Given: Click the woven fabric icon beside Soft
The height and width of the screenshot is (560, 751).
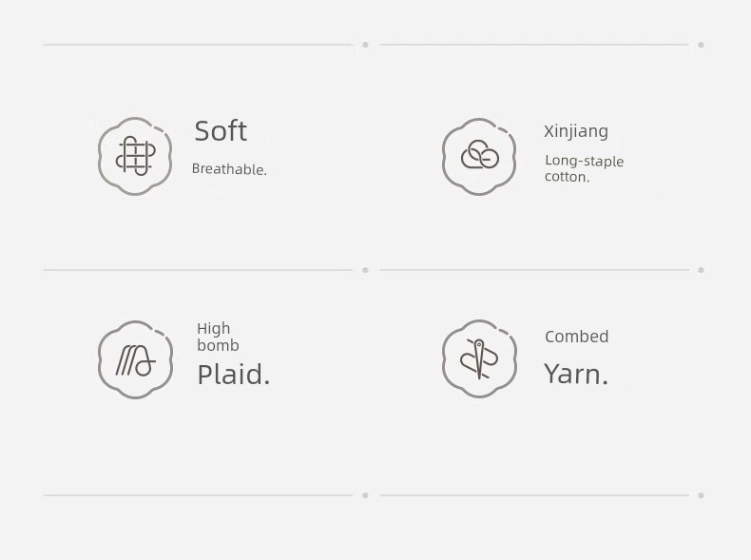Looking at the screenshot, I should (x=135, y=156).
